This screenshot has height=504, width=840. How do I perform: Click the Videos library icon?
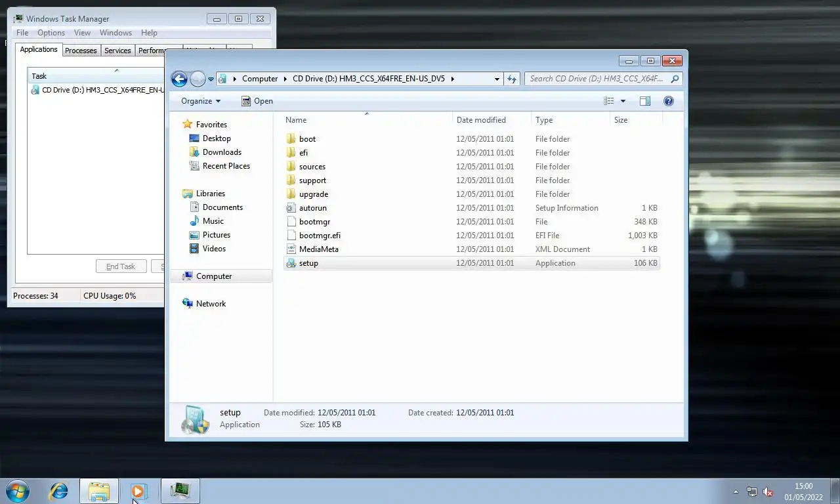point(194,249)
